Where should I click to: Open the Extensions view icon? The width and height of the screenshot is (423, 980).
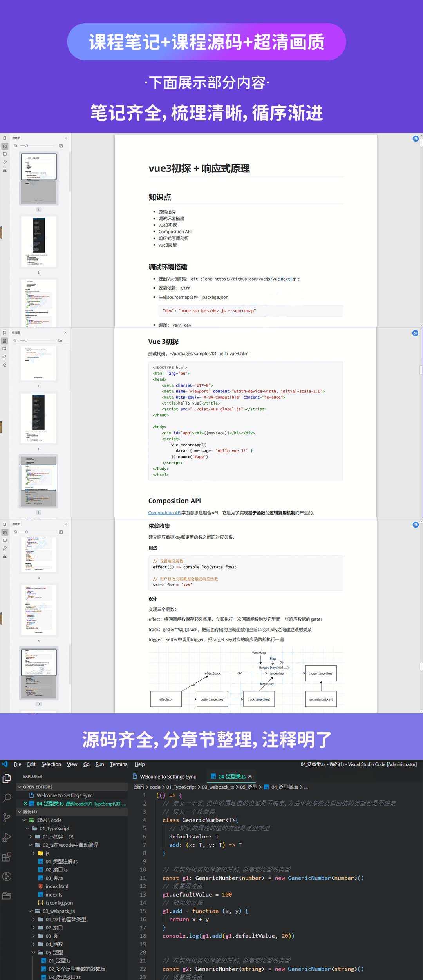pos(7,857)
